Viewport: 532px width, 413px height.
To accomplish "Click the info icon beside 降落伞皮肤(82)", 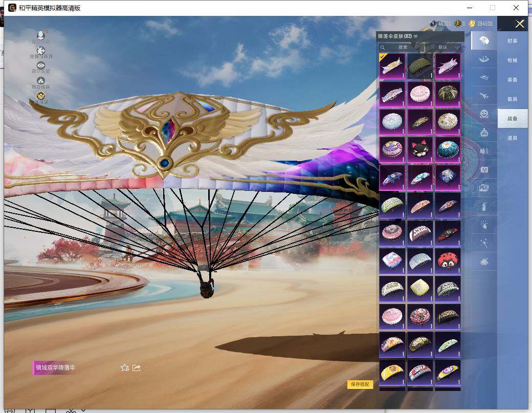I will coord(416,36).
